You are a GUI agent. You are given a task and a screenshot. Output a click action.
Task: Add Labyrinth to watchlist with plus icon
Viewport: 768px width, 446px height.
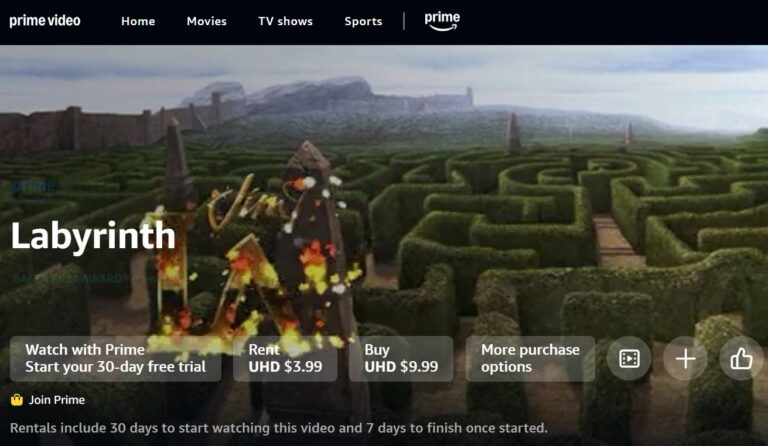(685, 358)
